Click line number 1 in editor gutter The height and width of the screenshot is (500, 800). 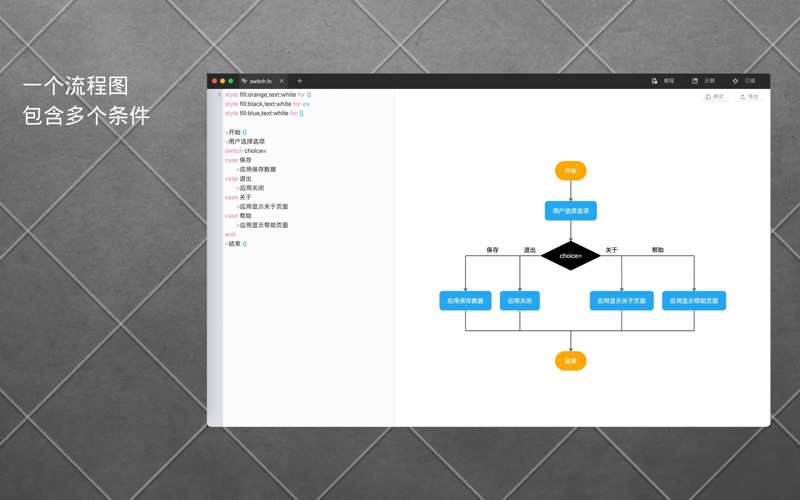tap(218, 95)
